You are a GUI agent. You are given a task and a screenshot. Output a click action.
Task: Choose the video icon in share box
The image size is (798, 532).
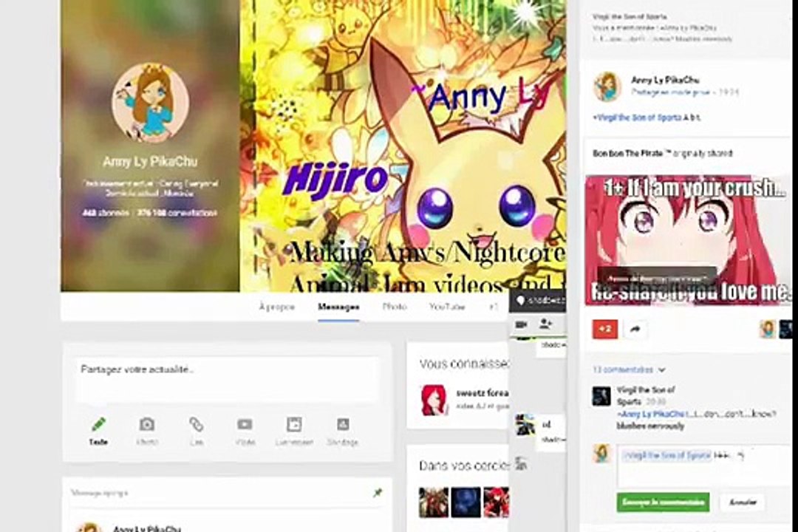click(x=245, y=424)
